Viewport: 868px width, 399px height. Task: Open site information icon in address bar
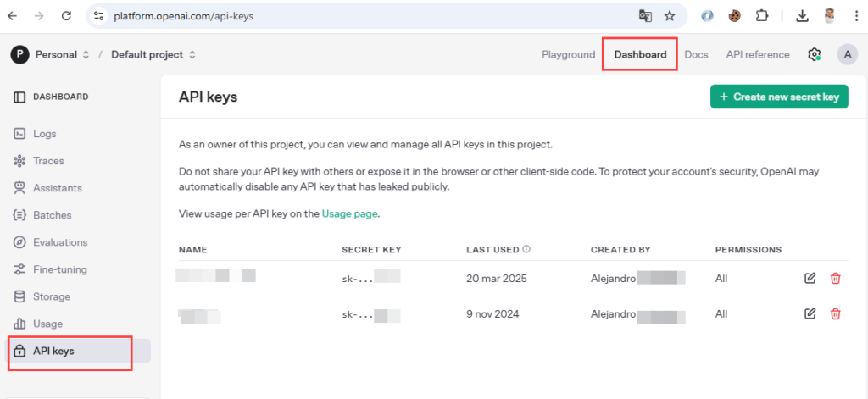pos(99,16)
